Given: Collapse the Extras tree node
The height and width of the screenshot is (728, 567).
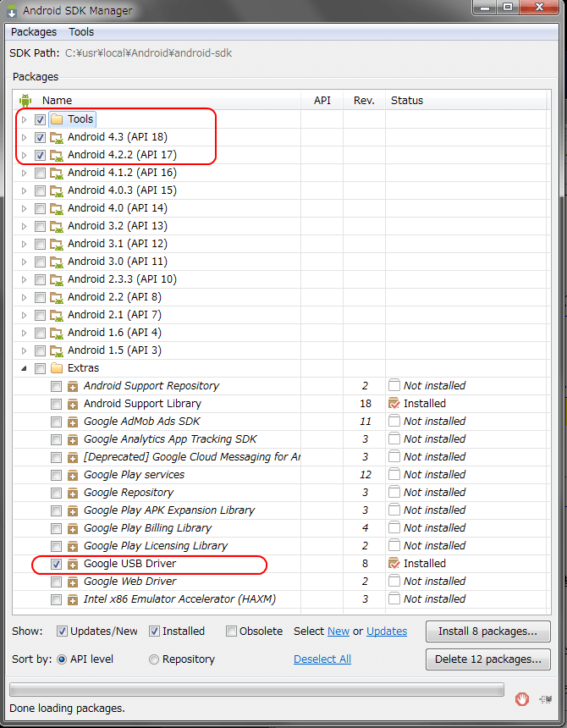Looking at the screenshot, I should pos(25,368).
